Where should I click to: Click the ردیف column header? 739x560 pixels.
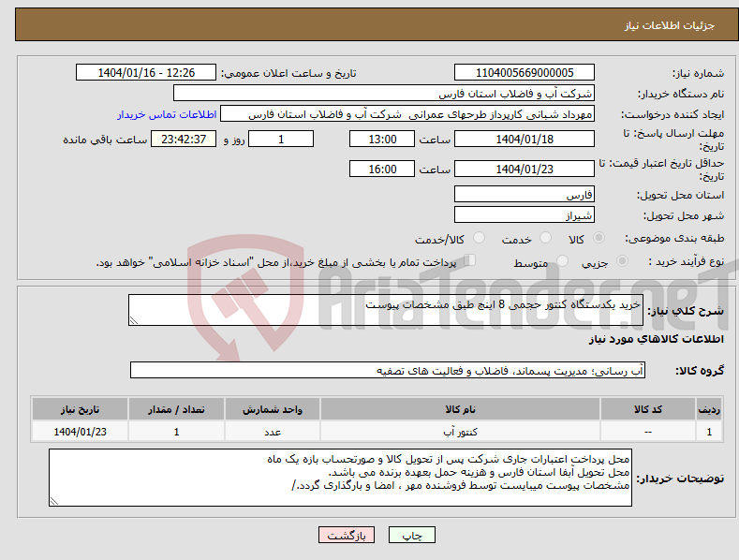[709, 409]
